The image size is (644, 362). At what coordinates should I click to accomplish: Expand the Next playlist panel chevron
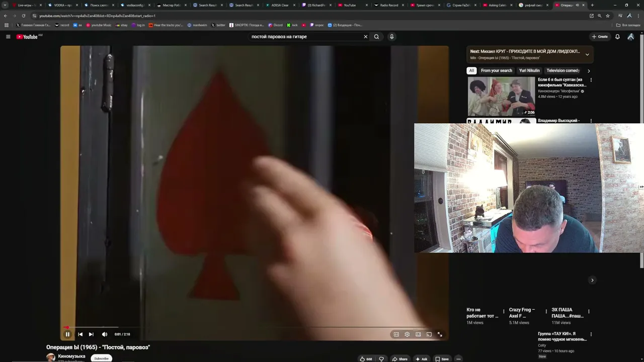(x=587, y=54)
